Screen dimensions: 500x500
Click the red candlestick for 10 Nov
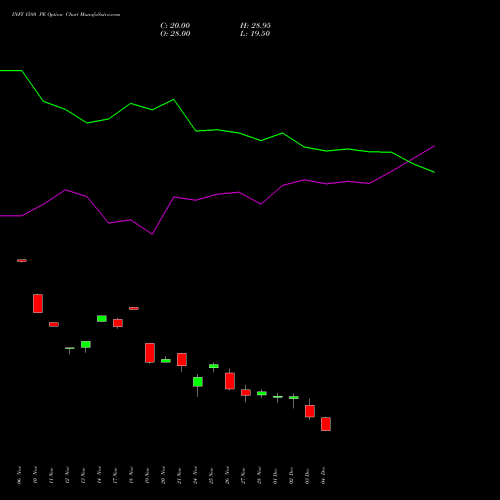pyautogui.click(x=38, y=303)
